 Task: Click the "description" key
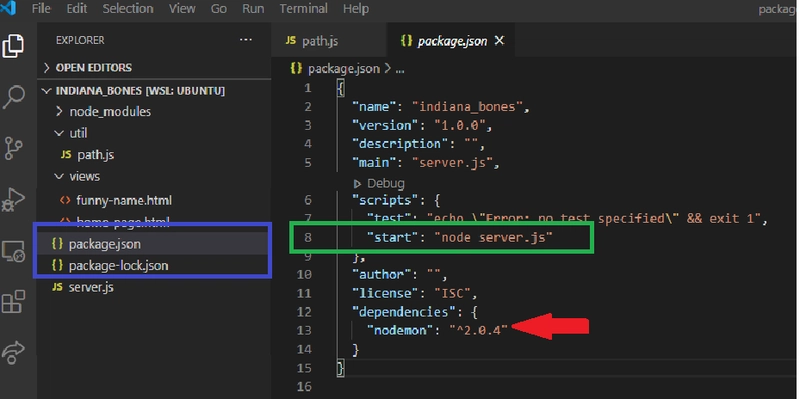point(401,144)
